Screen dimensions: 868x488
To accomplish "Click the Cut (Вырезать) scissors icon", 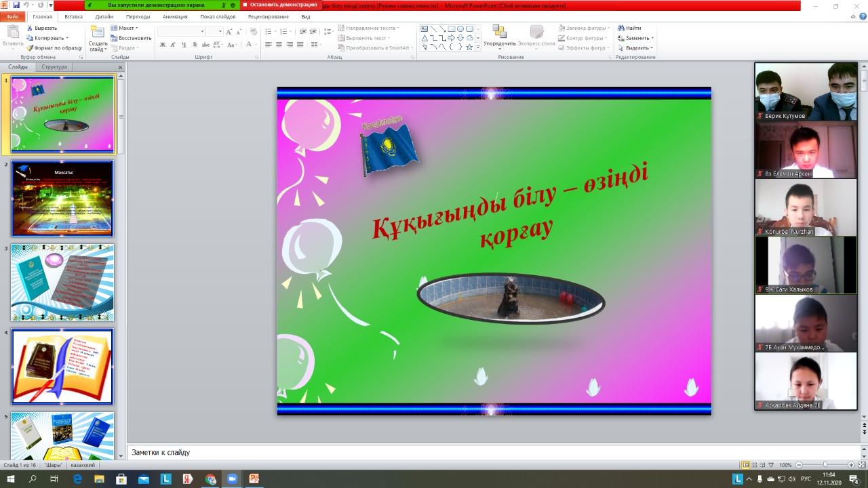I will coord(30,28).
